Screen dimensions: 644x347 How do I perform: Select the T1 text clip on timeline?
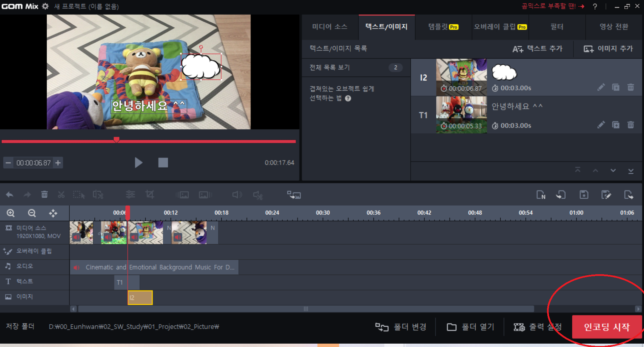click(127, 282)
